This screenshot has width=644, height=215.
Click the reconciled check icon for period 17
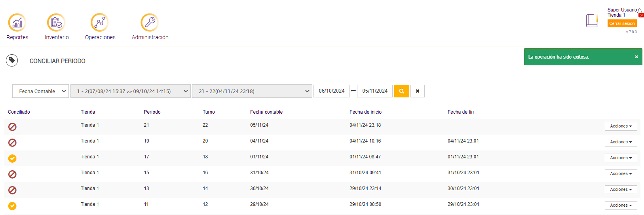pyautogui.click(x=13, y=158)
